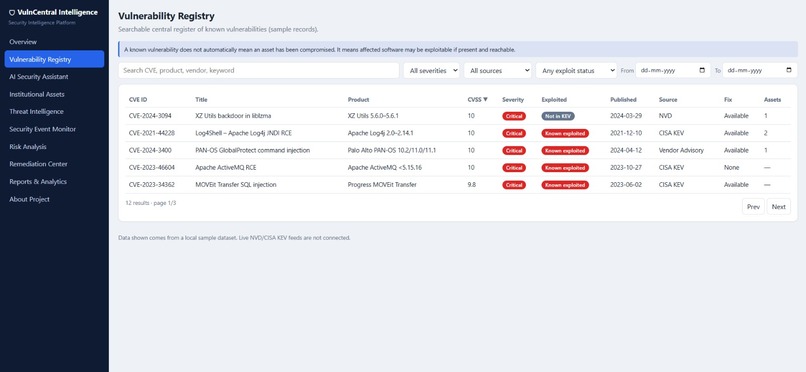This screenshot has height=372, width=806.
Task: Focus the Search CVE, product, vendor field
Action: click(259, 70)
